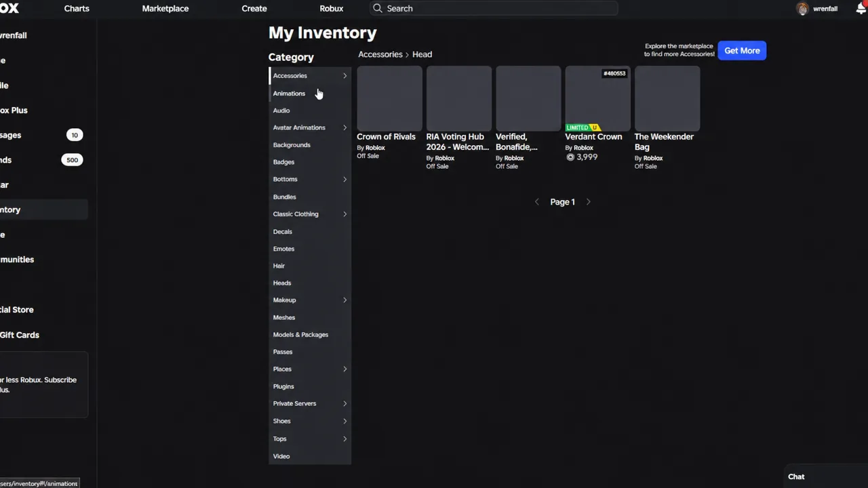Open the Charts tab
Viewport: 868px width, 488px height.
[x=77, y=8]
